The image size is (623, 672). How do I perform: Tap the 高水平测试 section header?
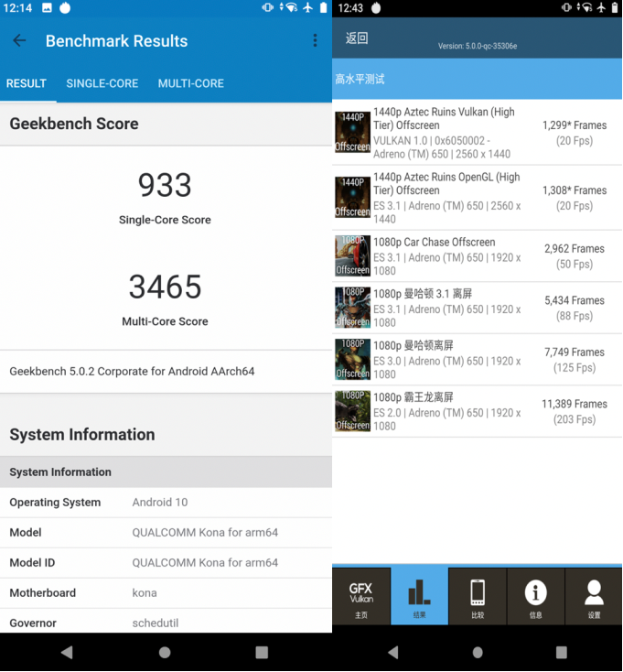(360, 80)
